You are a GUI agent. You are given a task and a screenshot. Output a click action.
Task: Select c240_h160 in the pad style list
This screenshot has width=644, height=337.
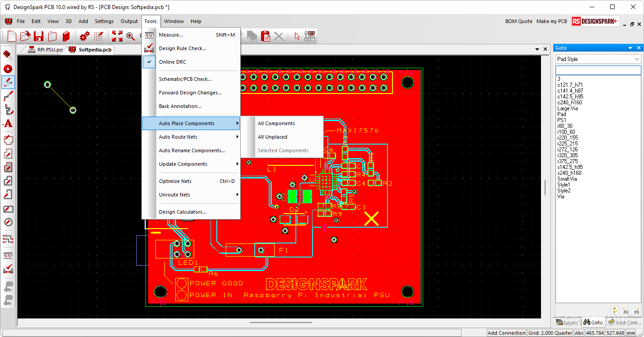pos(569,103)
